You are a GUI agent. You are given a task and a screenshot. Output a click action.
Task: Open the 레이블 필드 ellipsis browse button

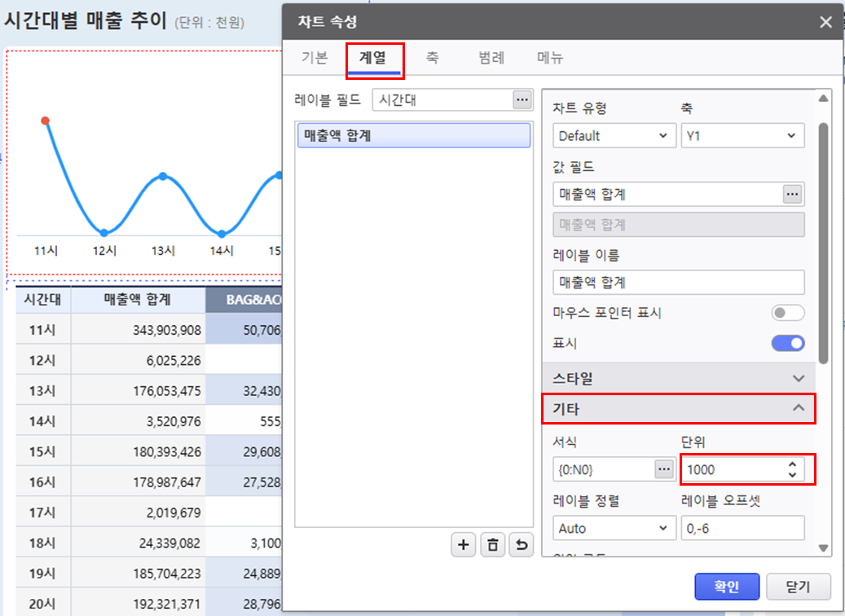click(522, 99)
